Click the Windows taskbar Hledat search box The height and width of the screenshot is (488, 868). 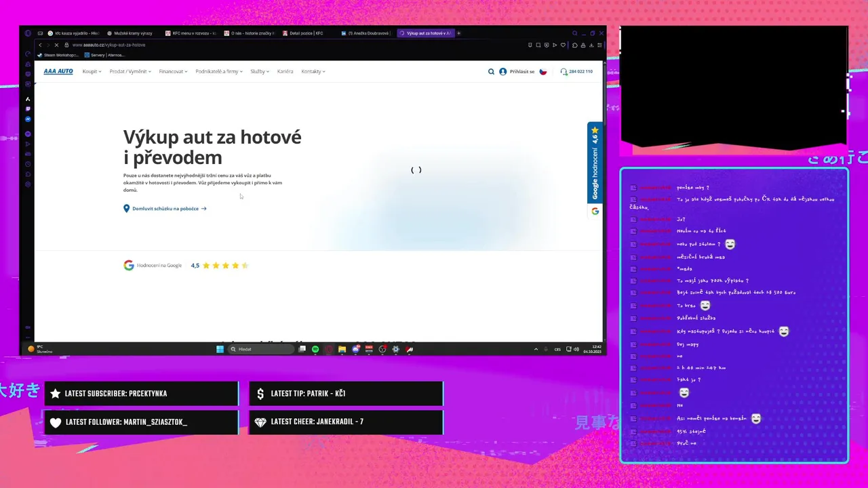(261, 349)
